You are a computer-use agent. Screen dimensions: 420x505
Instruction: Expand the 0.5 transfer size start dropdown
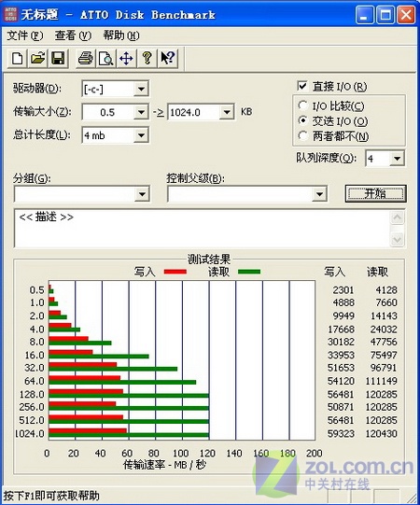141,112
